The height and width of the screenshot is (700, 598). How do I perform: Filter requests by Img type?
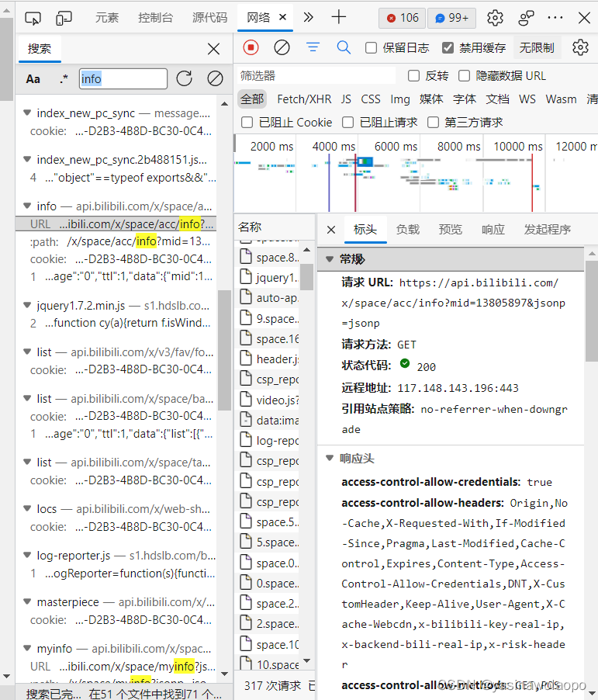coord(400,99)
